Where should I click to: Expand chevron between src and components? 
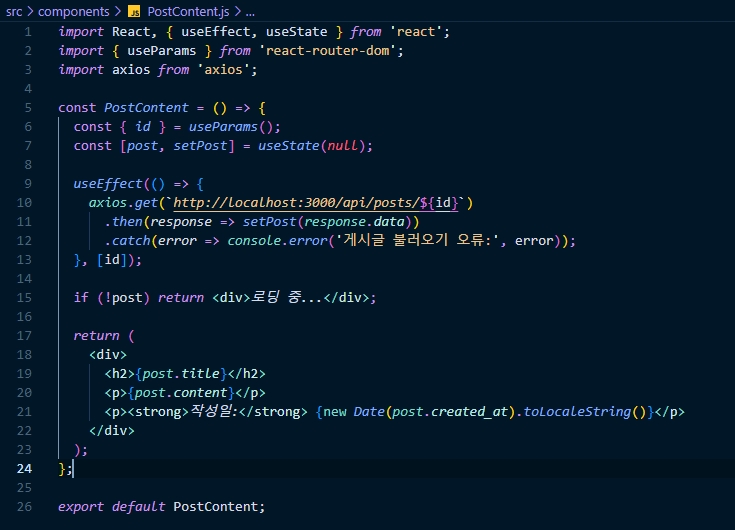(x=30, y=12)
